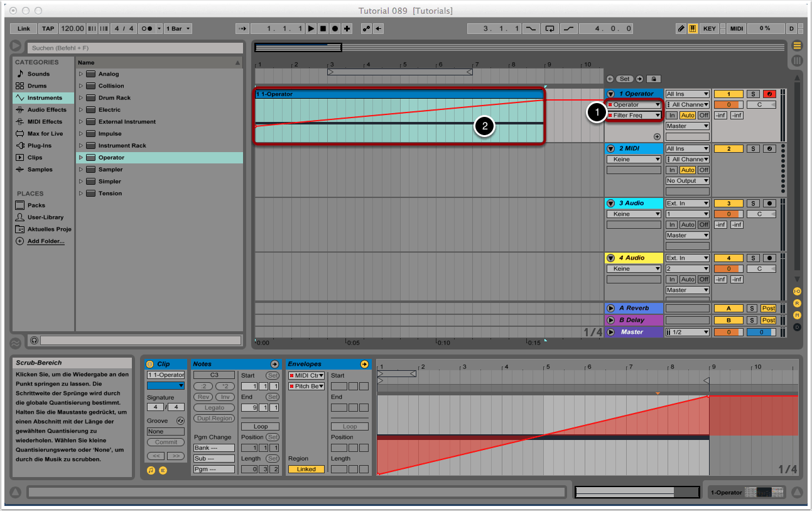Select Drums in the browser categories
812x511 pixels.
37,86
